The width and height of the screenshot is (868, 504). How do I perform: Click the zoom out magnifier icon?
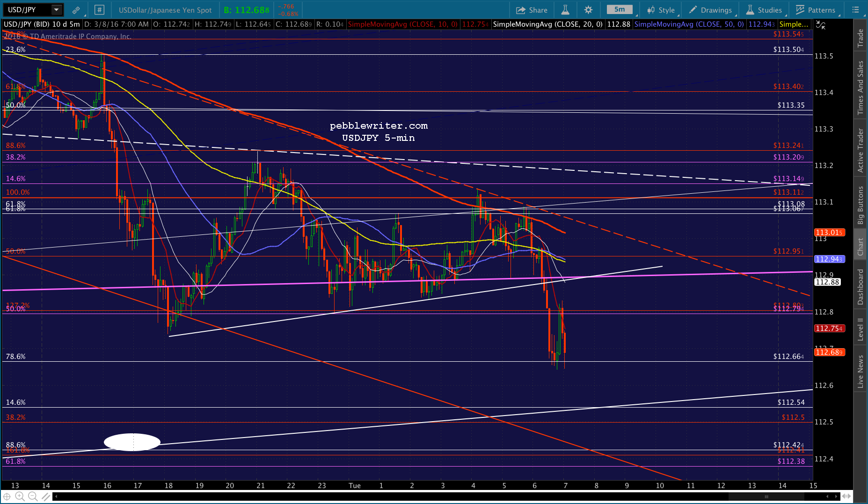(32, 497)
